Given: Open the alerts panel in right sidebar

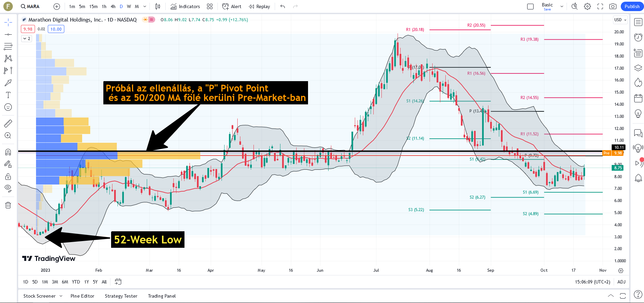Looking at the screenshot, I should click(x=638, y=37).
